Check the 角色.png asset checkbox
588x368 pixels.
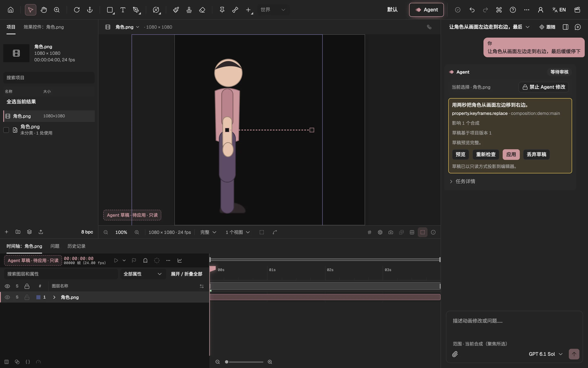[x=6, y=130]
